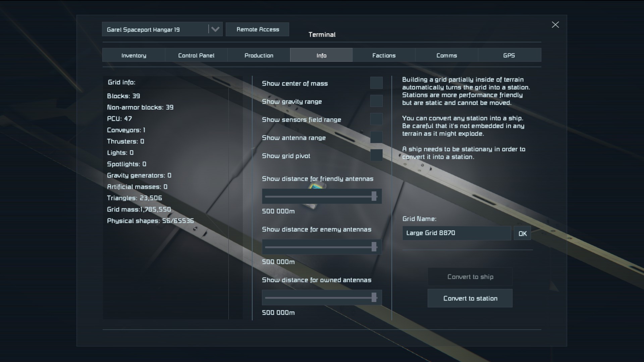
Task: Expand the Garel Spaceport Hangar 19 dropdown arrow
Action: click(x=215, y=29)
